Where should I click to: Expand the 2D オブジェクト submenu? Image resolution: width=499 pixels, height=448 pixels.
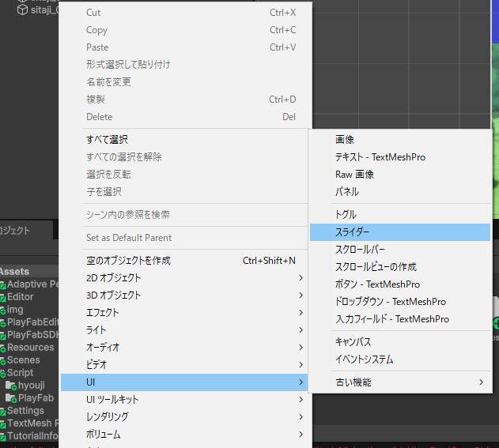pyautogui.click(x=184, y=278)
